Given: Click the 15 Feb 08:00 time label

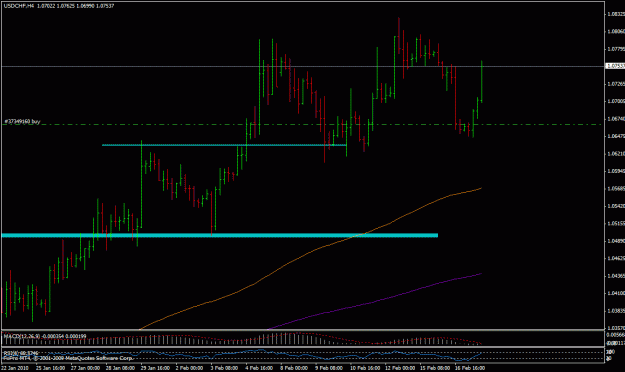Looking at the screenshot, I should pyautogui.click(x=434, y=368).
